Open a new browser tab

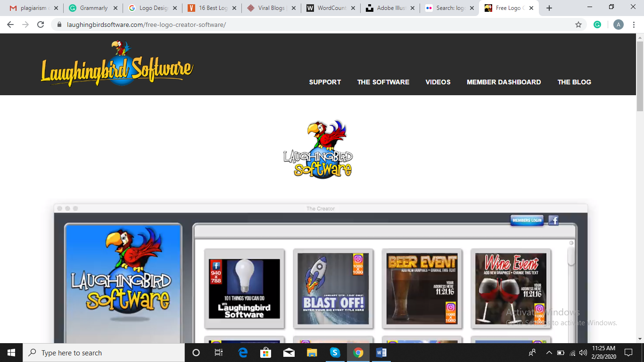[549, 8]
